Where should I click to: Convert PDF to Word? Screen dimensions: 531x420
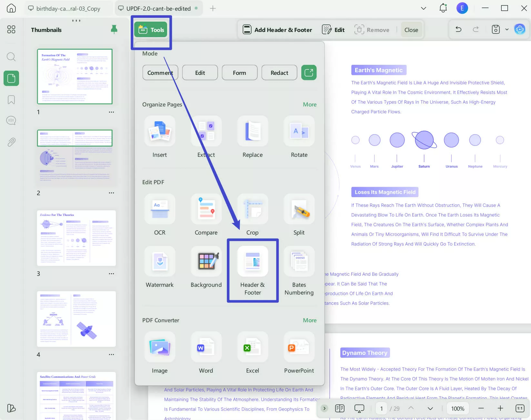pos(206,347)
